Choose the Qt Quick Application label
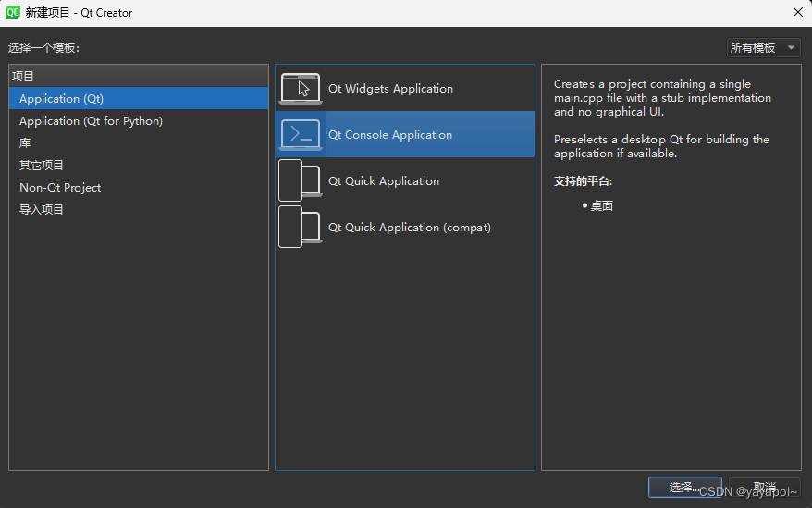The image size is (812, 508). coord(384,181)
